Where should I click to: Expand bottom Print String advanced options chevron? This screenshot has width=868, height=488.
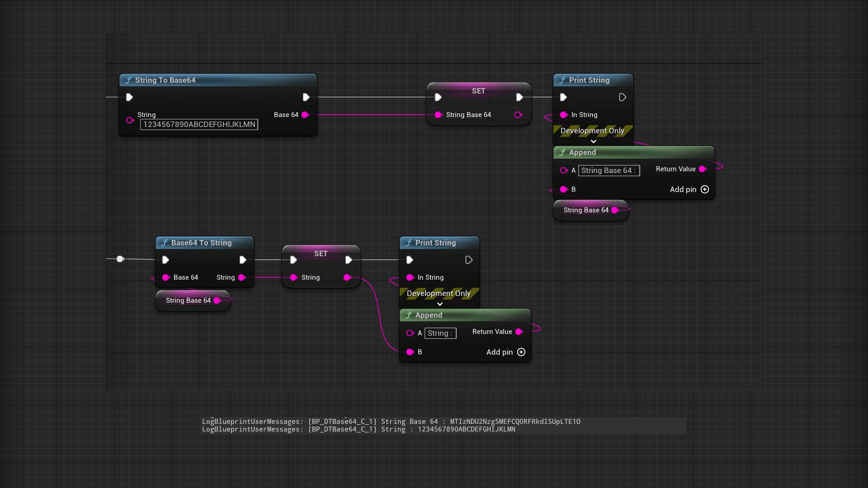pos(439,304)
